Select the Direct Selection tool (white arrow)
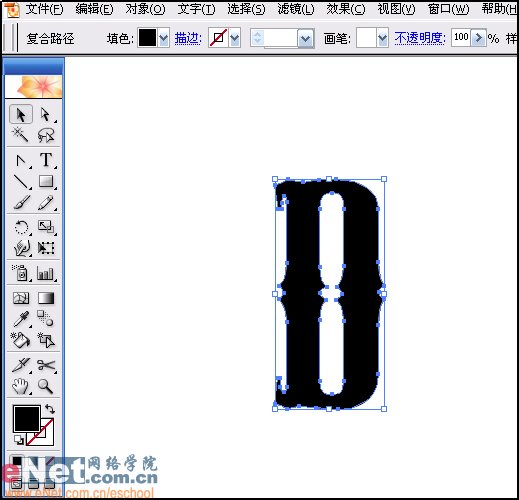Screen dimensions: 519x500 [46, 114]
